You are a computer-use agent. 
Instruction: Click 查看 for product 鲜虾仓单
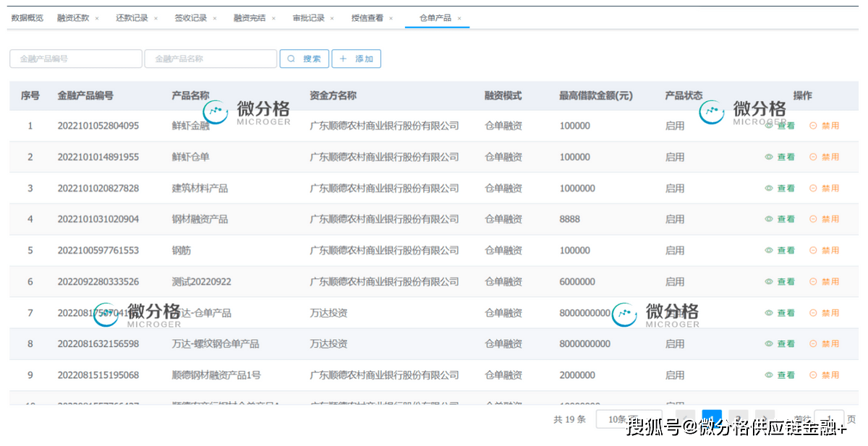coord(780,157)
